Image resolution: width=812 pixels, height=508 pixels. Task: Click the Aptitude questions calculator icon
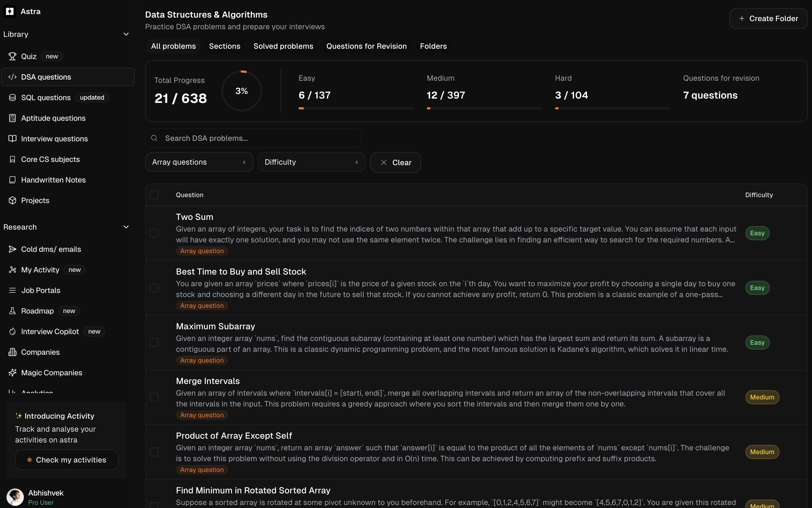[x=12, y=118]
